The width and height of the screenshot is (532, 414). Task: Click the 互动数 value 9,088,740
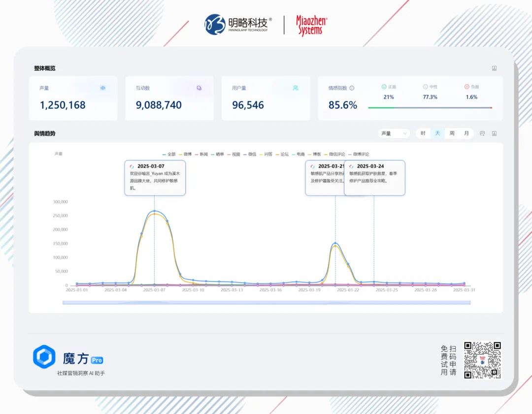coord(159,105)
